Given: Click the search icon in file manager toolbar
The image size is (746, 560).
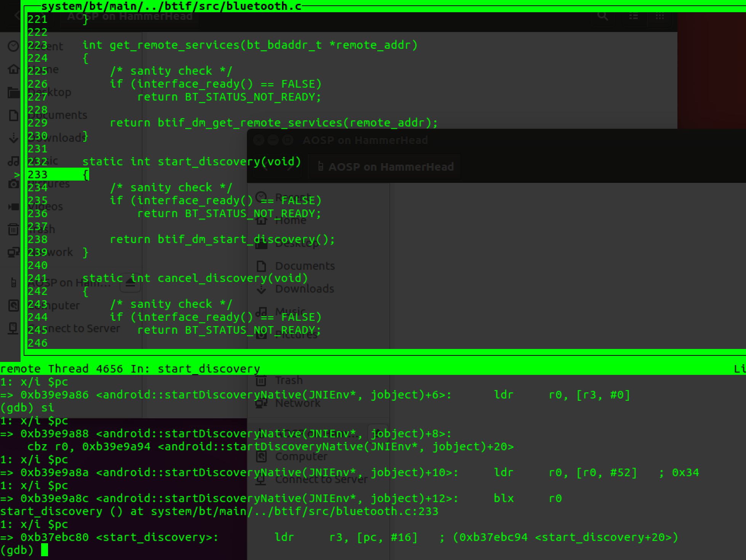Looking at the screenshot, I should (602, 16).
